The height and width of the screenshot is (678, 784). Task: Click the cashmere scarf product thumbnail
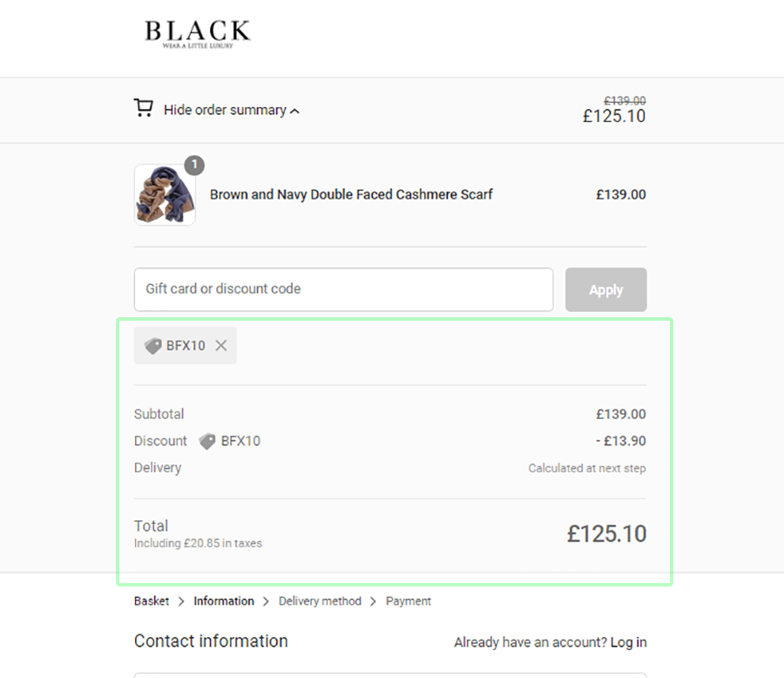tap(165, 196)
